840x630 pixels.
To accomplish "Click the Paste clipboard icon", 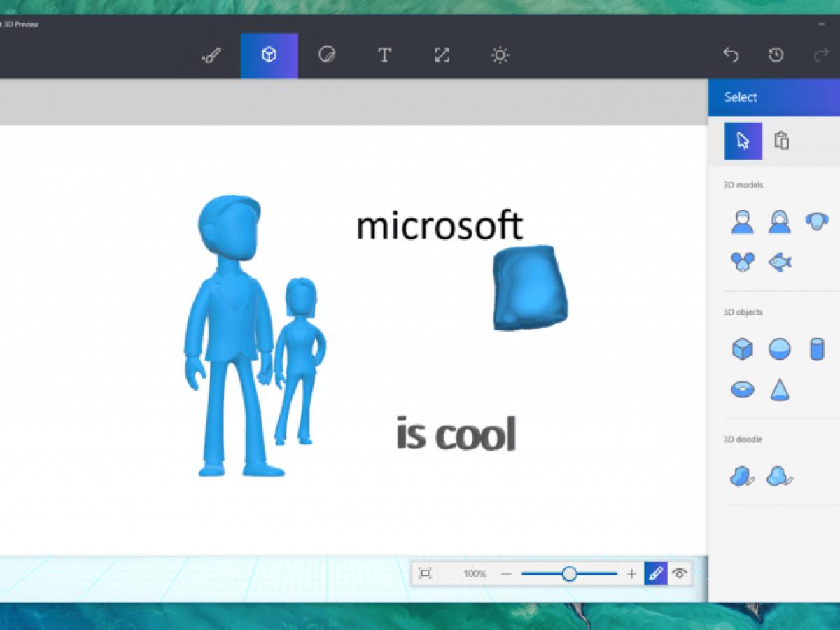I will click(x=781, y=141).
